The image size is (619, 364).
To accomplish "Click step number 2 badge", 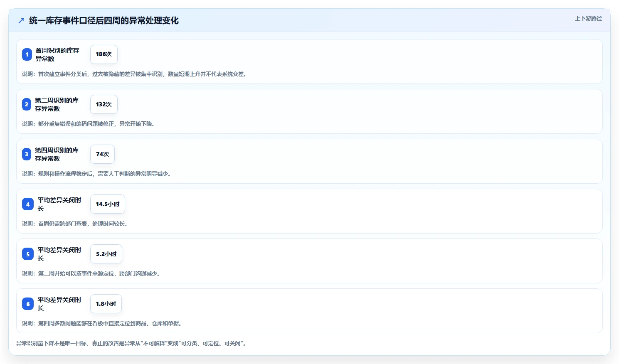I will 27,104.
